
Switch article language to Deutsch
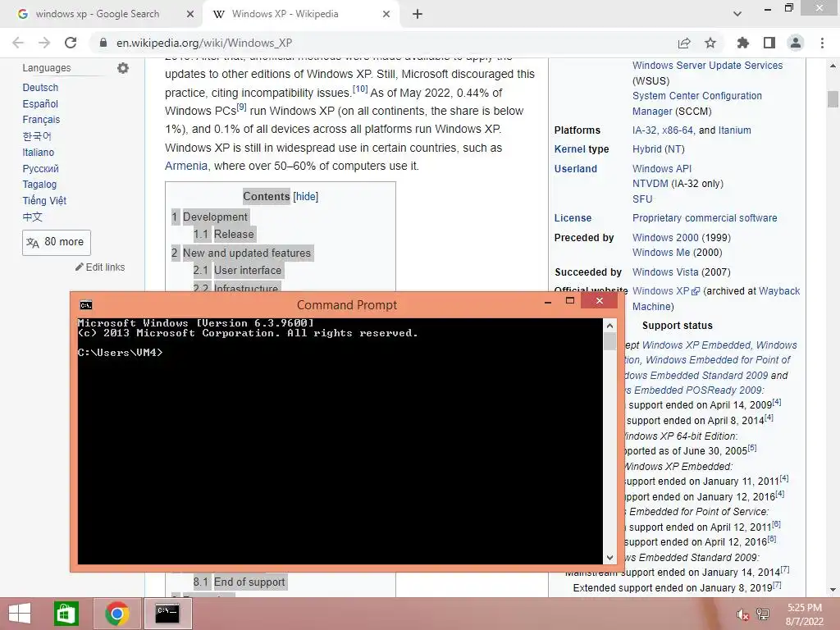(x=40, y=87)
